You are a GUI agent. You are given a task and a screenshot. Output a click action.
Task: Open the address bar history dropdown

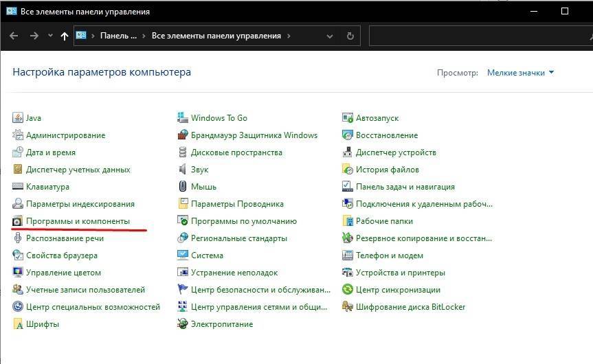(x=331, y=36)
